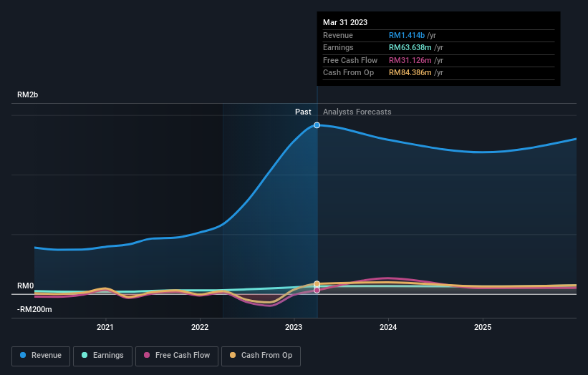
Task: Click the Past label on chart
Action: (x=303, y=112)
